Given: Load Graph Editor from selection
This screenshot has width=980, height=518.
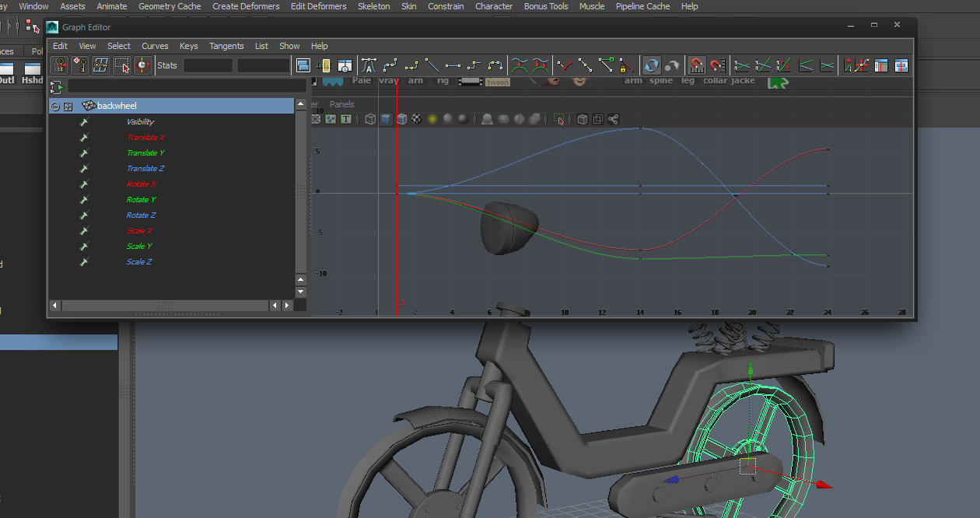Looking at the screenshot, I should 672,65.
